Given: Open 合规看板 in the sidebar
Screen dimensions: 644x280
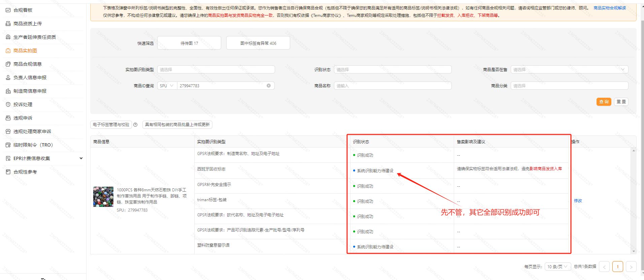Looking at the screenshot, I should [x=23, y=10].
